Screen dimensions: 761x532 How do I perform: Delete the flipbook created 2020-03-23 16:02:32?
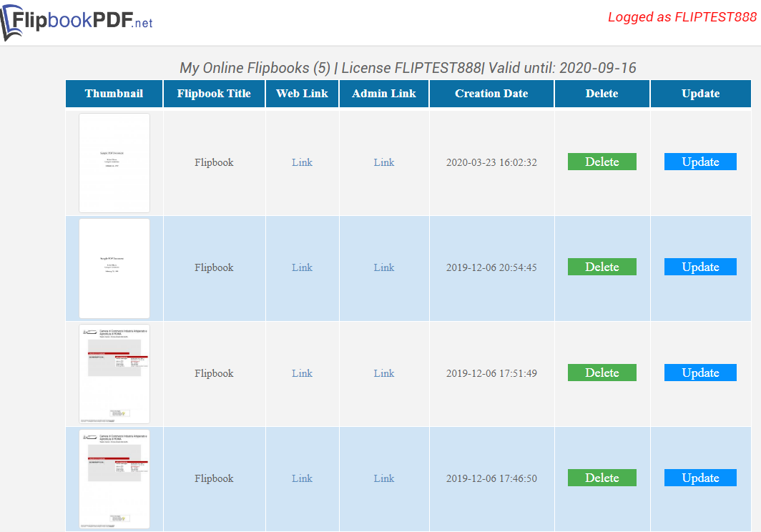[602, 162]
